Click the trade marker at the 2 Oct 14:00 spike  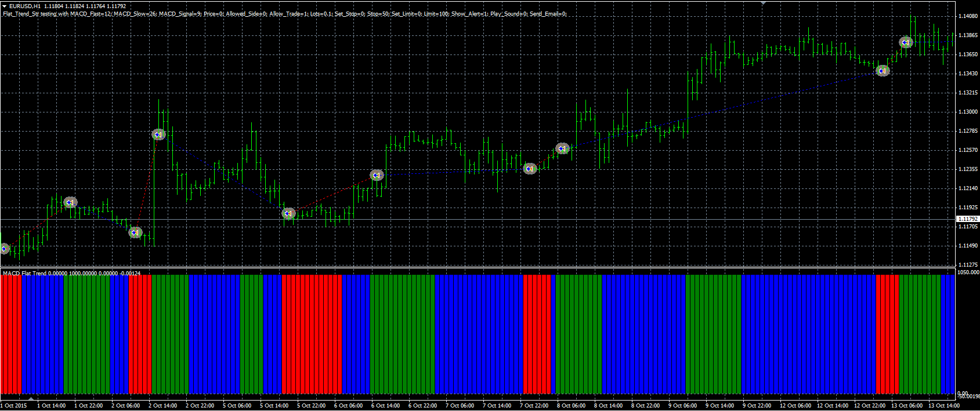pyautogui.click(x=158, y=134)
